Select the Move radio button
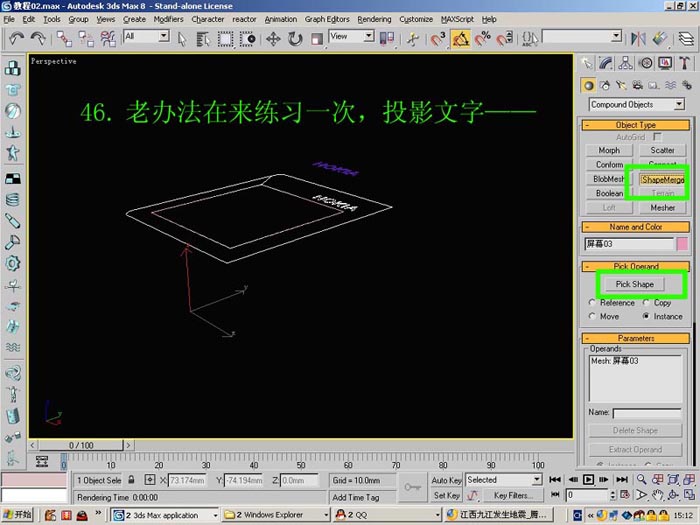Viewport: 700px width, 525px height. click(x=592, y=316)
